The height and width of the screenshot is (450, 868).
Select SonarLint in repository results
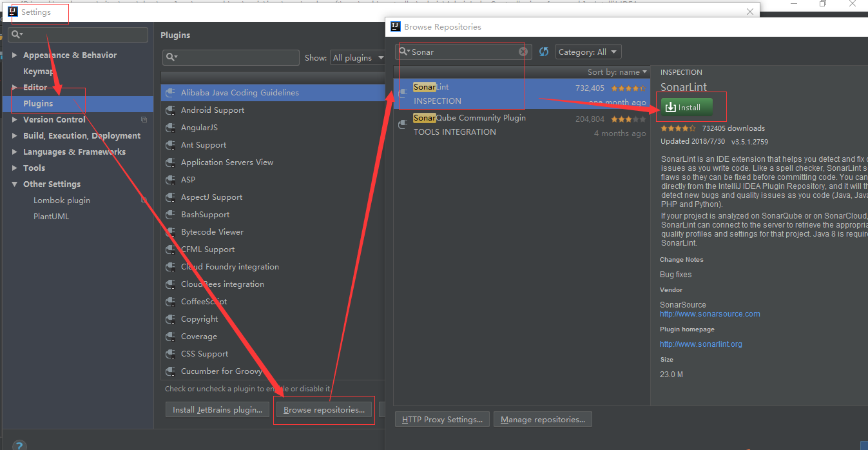[x=522, y=93]
